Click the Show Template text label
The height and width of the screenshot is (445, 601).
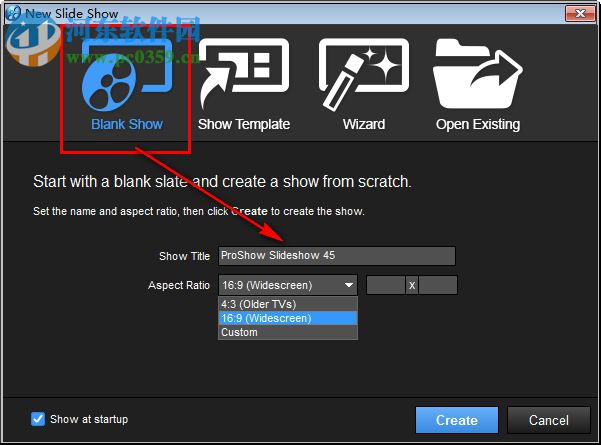pos(244,124)
